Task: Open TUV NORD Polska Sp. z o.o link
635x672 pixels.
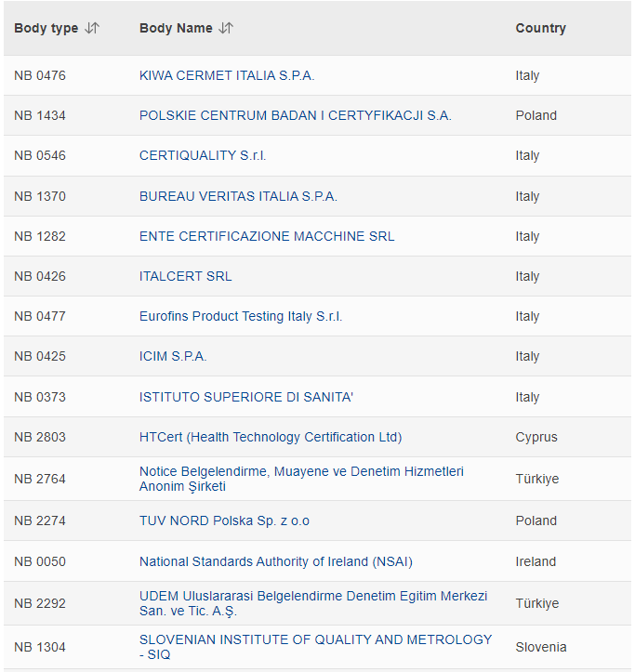Action: click(224, 520)
